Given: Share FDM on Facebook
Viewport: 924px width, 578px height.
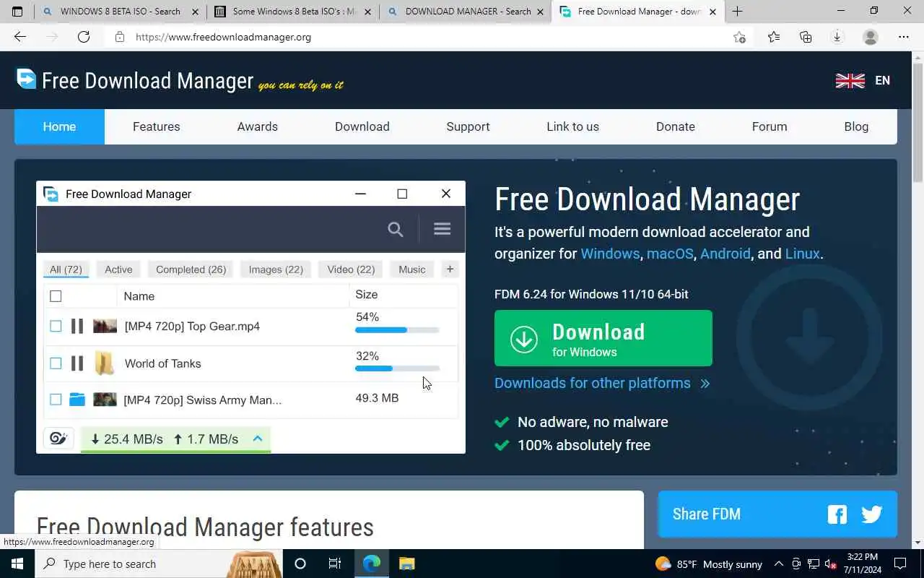Looking at the screenshot, I should (x=837, y=514).
